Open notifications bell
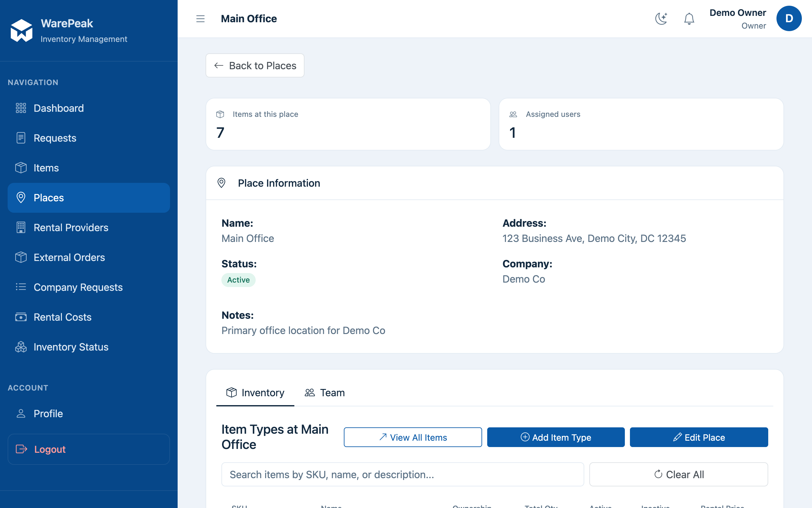812x508 pixels. coord(689,19)
